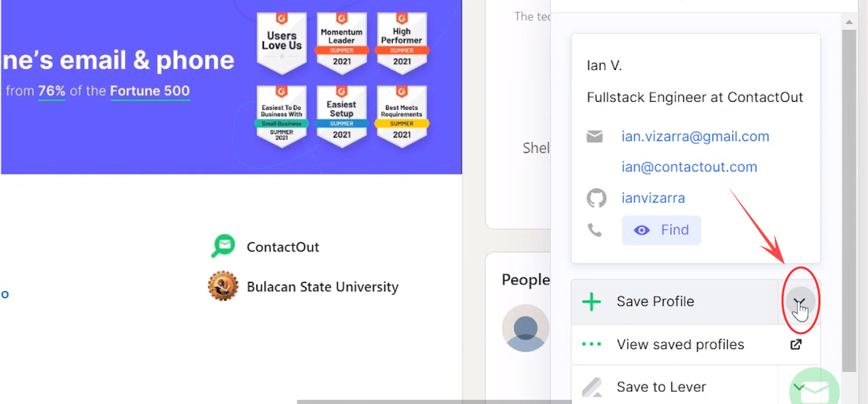Click the Lever logo icon
The image size is (868, 404).
pyautogui.click(x=593, y=388)
